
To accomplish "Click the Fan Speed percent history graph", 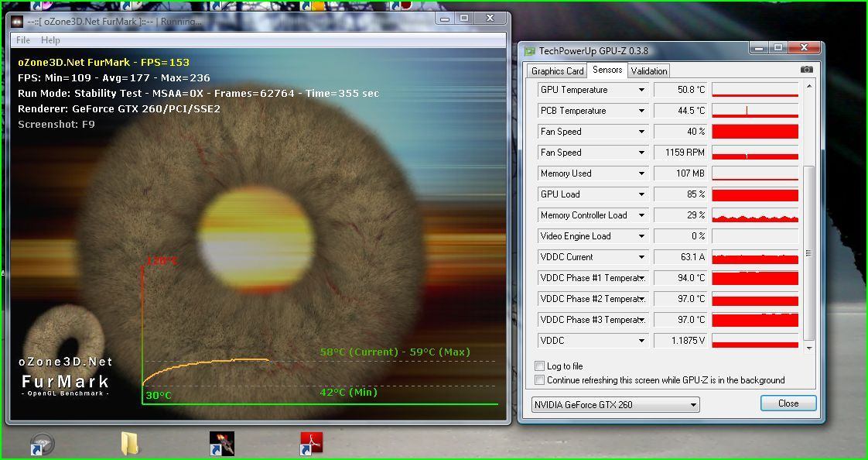I will [x=755, y=132].
